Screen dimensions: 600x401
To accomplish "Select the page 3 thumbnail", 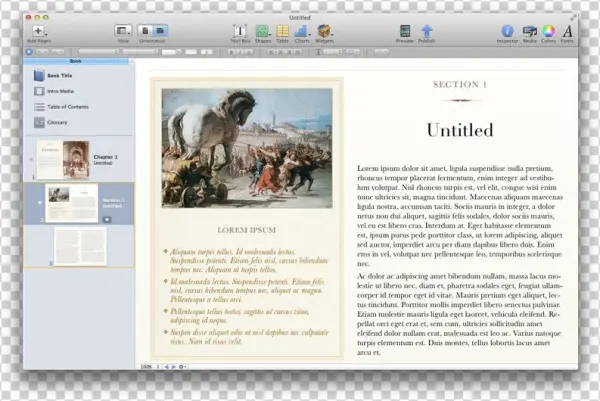I will (80, 246).
